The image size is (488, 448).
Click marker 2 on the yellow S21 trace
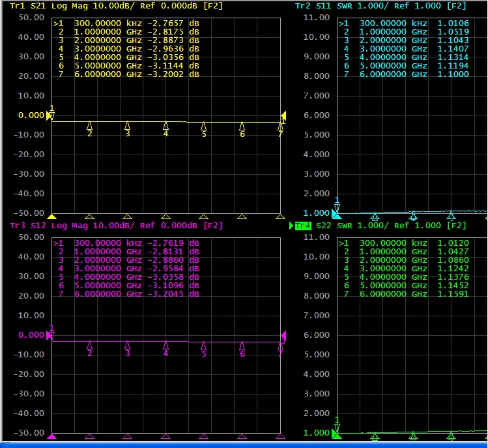90,129
